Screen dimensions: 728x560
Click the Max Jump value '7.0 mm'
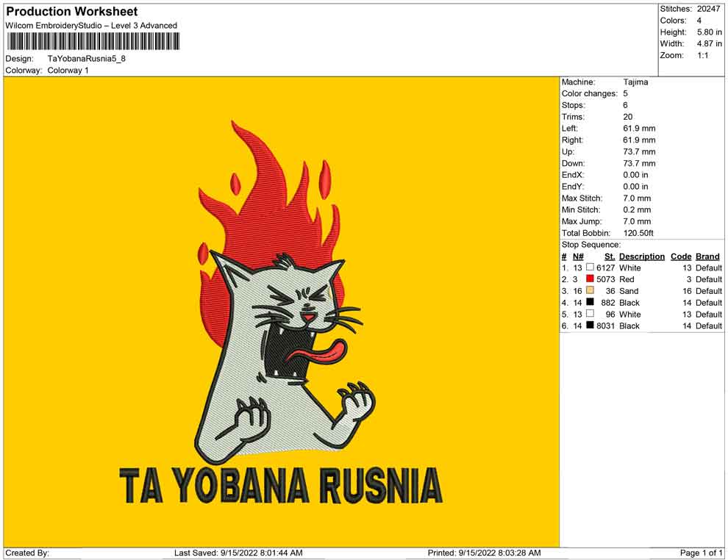pyautogui.click(x=637, y=221)
